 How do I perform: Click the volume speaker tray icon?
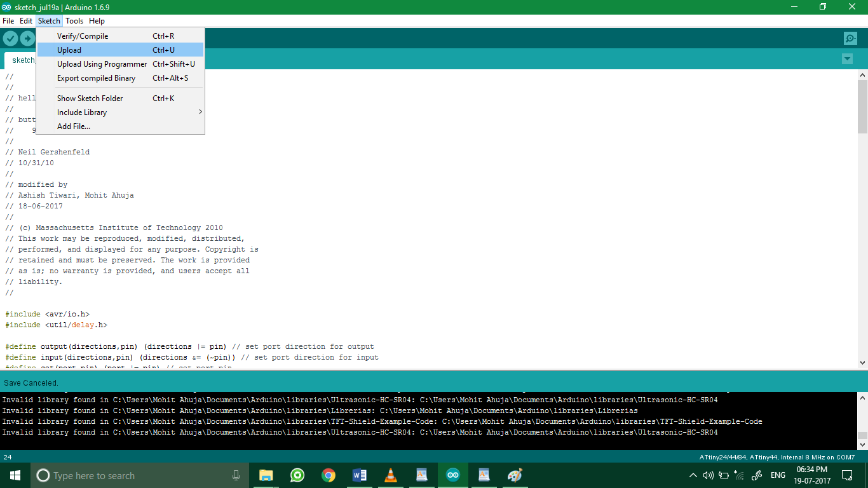coord(709,475)
